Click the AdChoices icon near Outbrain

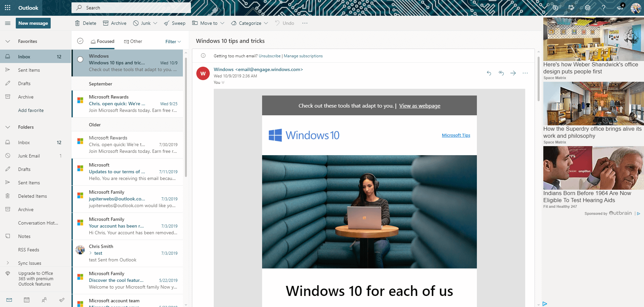point(639,213)
